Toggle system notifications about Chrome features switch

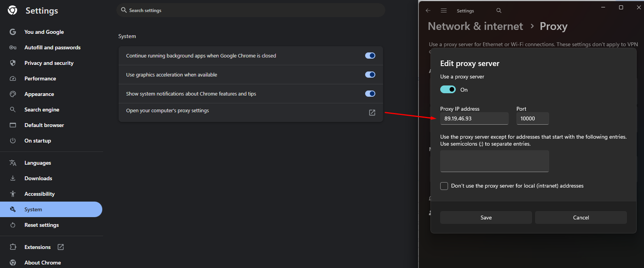(x=370, y=94)
